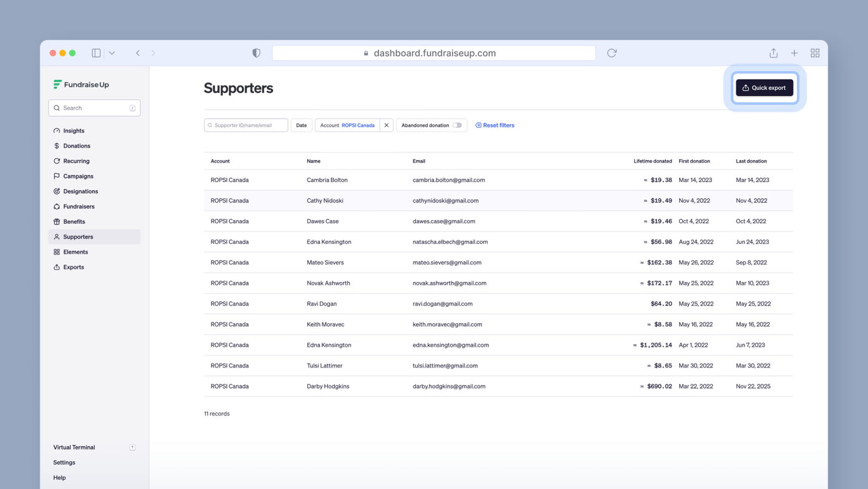
Task: Open the Insights section icon
Action: tap(57, 130)
